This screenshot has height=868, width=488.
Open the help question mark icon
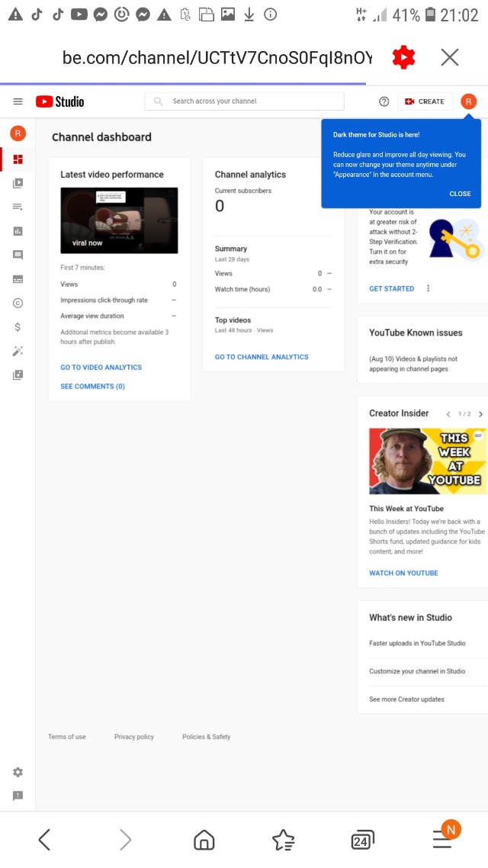[384, 101]
